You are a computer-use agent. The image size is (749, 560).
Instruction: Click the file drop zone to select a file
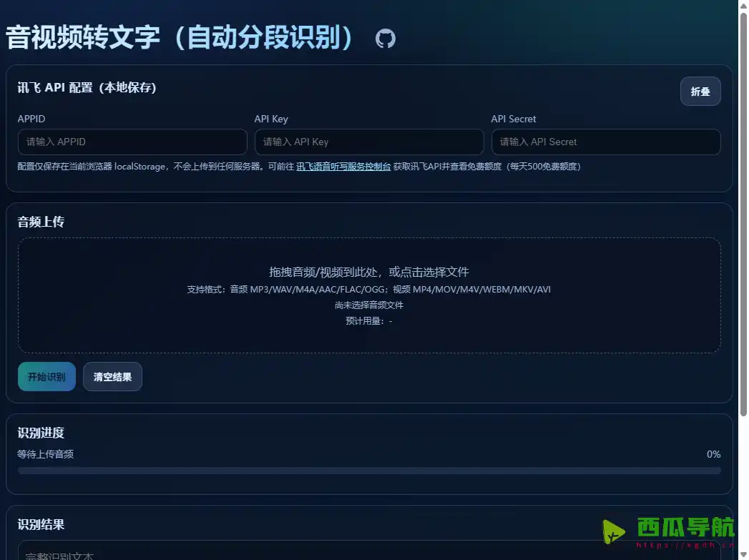[369, 295]
